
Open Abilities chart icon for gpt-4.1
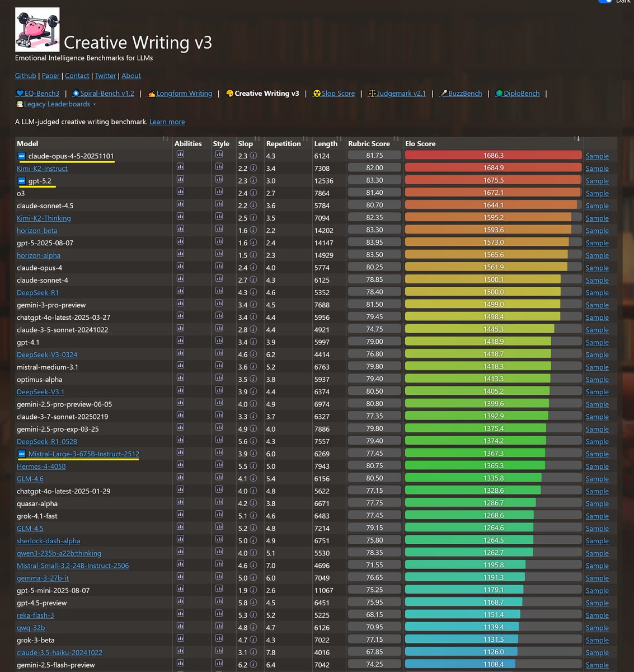point(180,340)
